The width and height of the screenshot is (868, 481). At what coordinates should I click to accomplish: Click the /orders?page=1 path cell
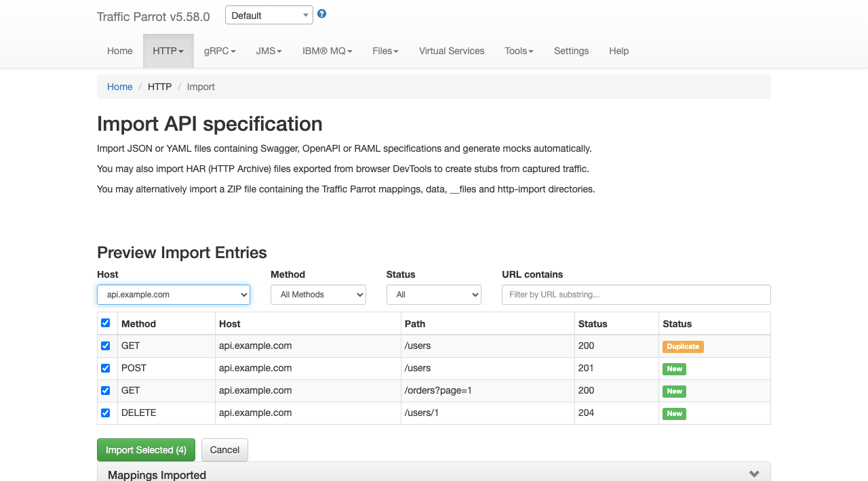coord(488,390)
